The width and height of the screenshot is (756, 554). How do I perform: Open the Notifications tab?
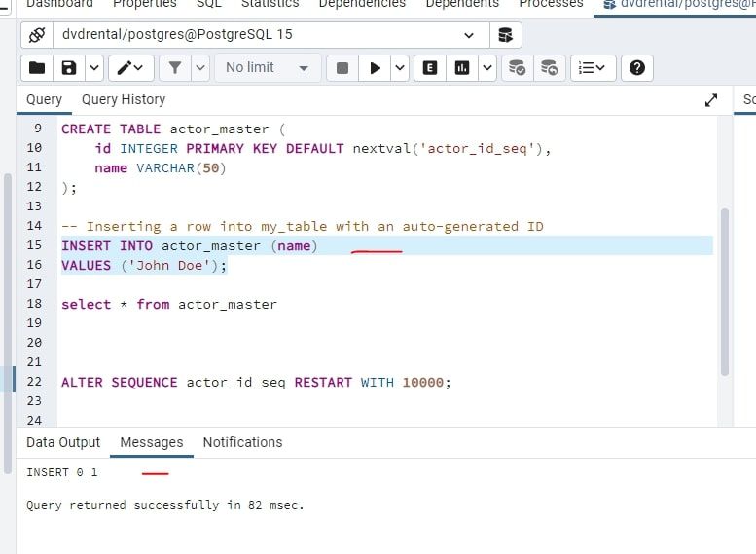[242, 442]
